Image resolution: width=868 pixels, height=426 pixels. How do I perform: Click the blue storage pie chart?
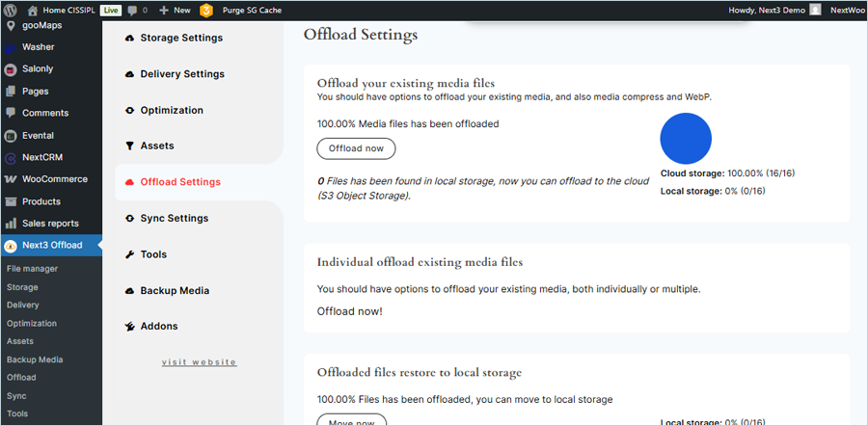coord(686,138)
